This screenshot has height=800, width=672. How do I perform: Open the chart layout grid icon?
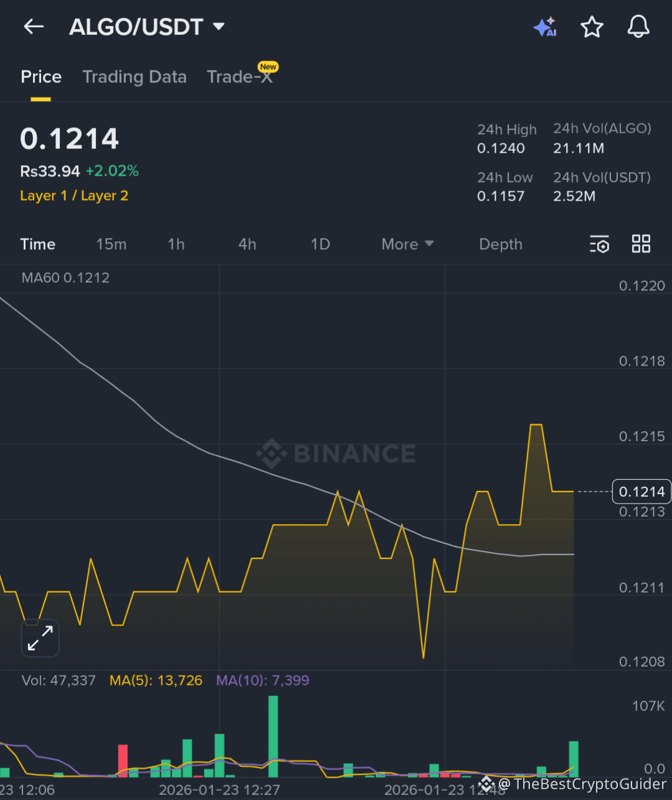[x=641, y=244]
